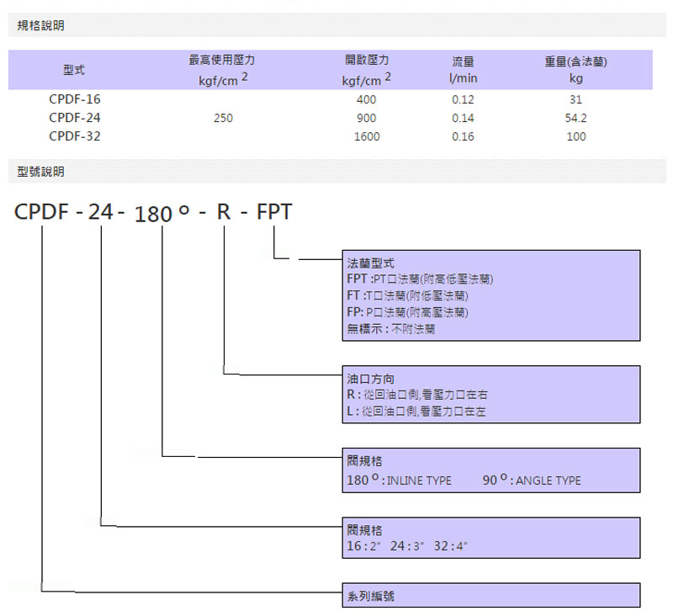Click the 90° ANGLE TYPE text

532,481
